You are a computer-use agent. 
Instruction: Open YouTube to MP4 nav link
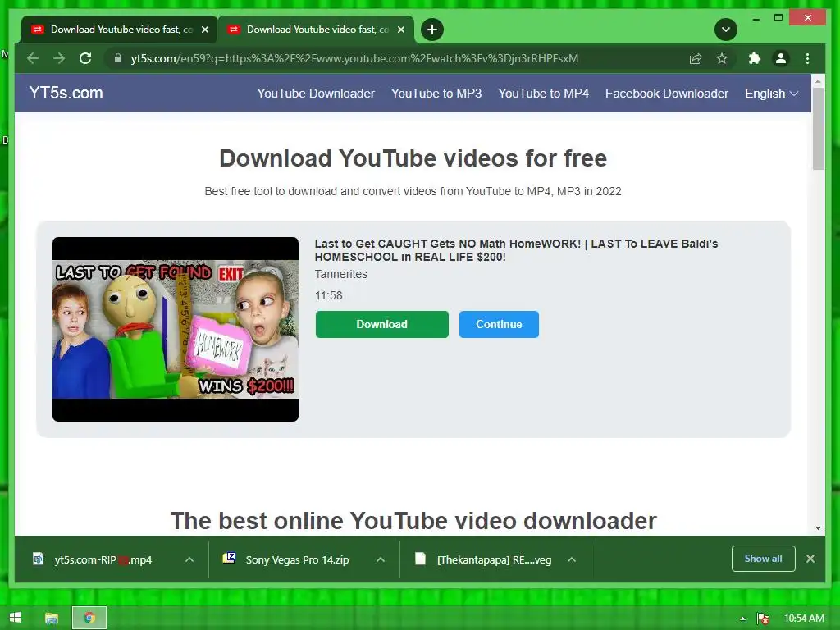click(543, 94)
